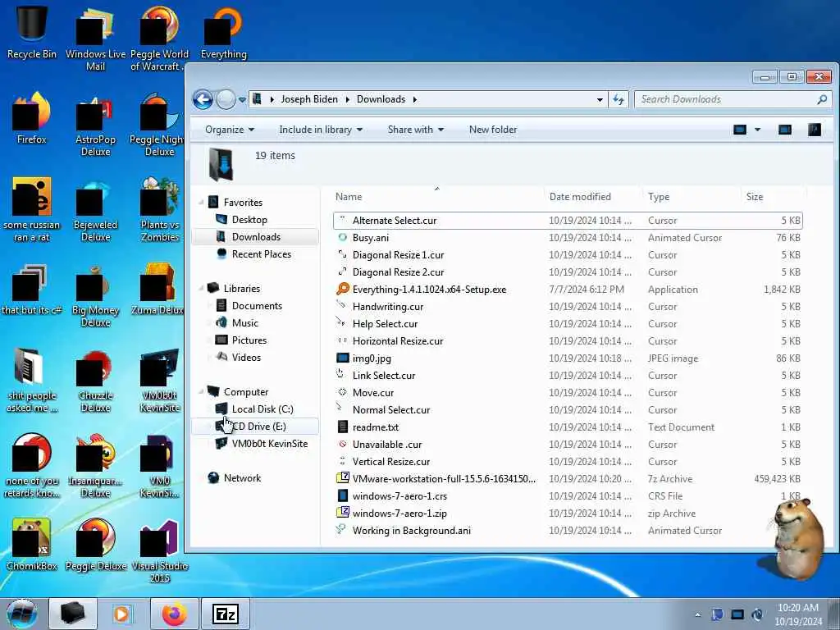Open the view options dropdown arrow
This screenshot has width=840, height=630.
757,130
